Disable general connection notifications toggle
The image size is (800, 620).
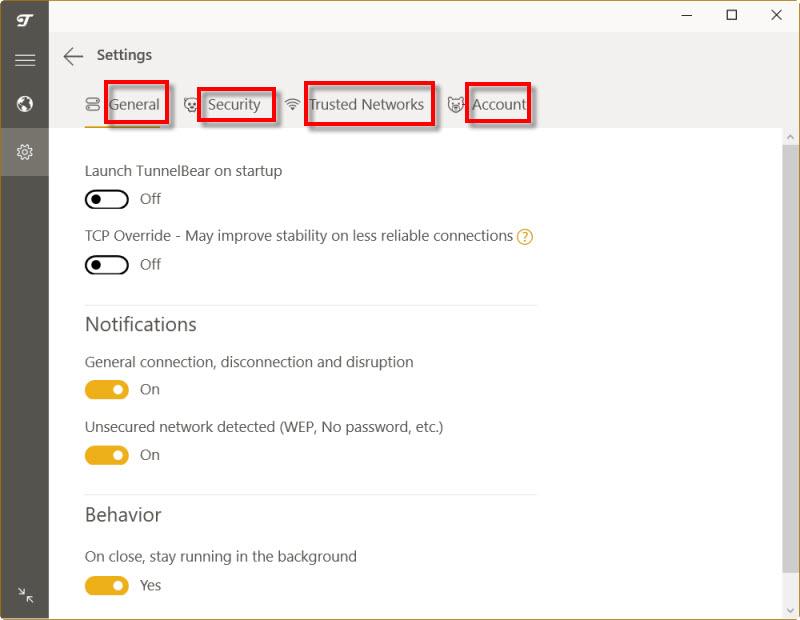[107, 390]
